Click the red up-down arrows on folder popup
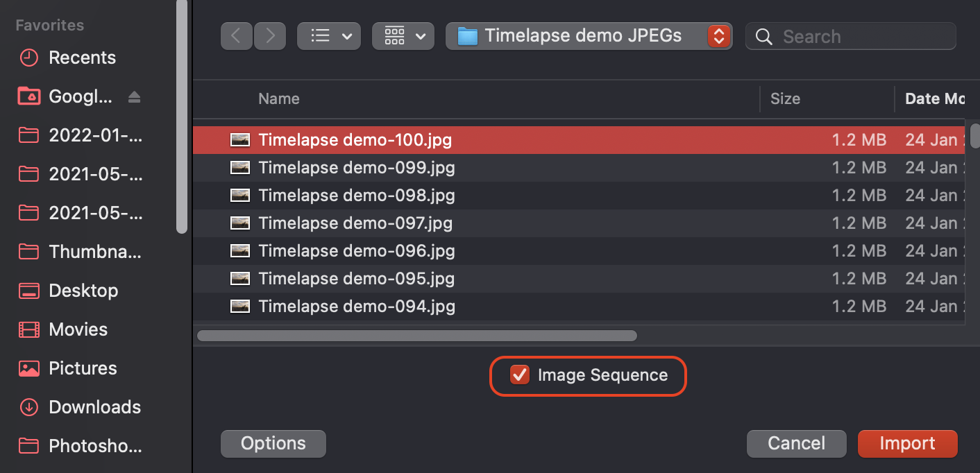This screenshot has width=980, height=473. point(719,36)
